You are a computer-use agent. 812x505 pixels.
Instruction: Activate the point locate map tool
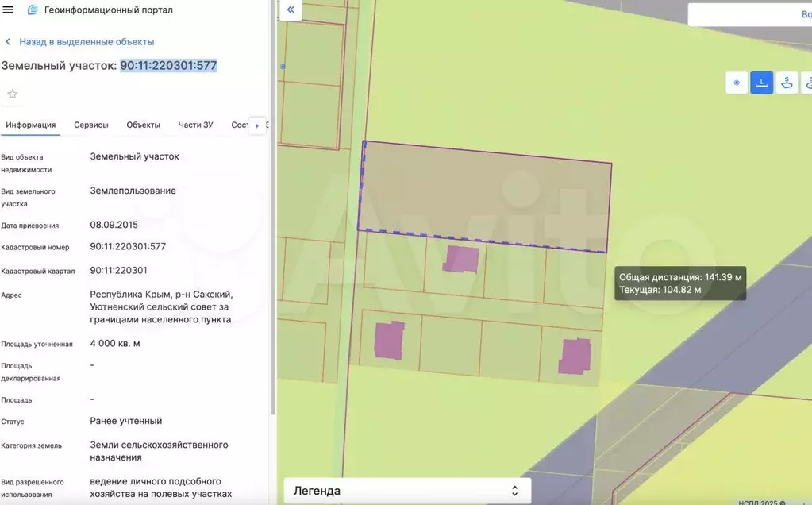(737, 83)
